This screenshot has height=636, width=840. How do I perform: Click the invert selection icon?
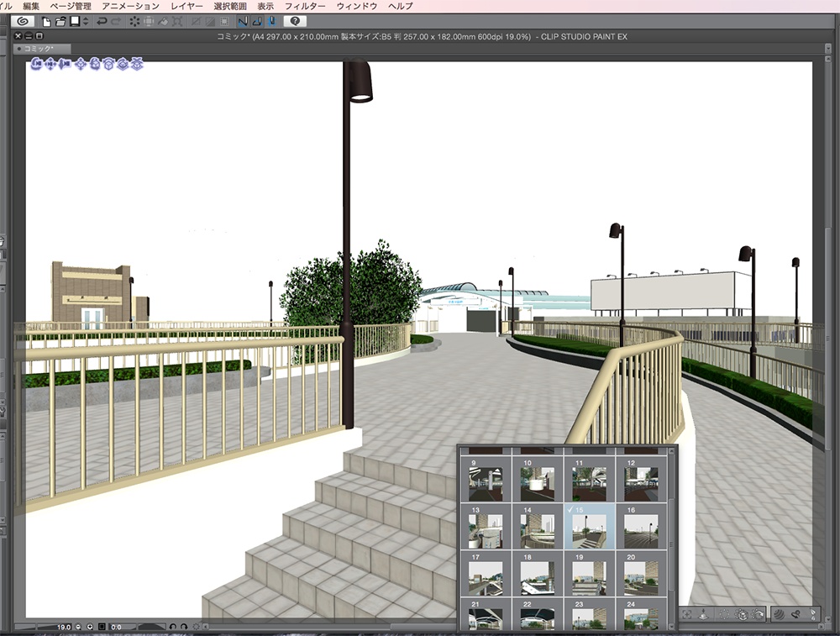[210, 22]
